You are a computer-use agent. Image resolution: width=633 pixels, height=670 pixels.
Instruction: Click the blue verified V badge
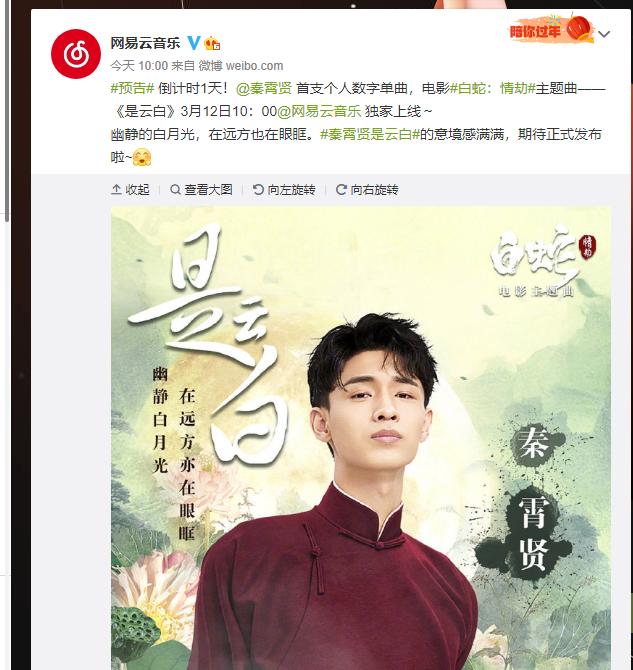(x=194, y=43)
